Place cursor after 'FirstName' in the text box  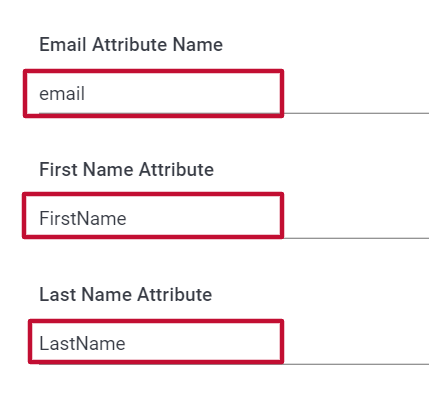[x=128, y=219]
